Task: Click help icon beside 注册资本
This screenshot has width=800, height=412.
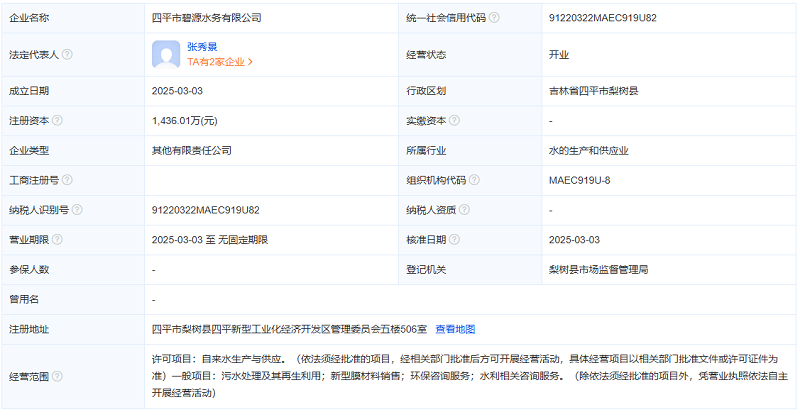Action: tap(57, 121)
